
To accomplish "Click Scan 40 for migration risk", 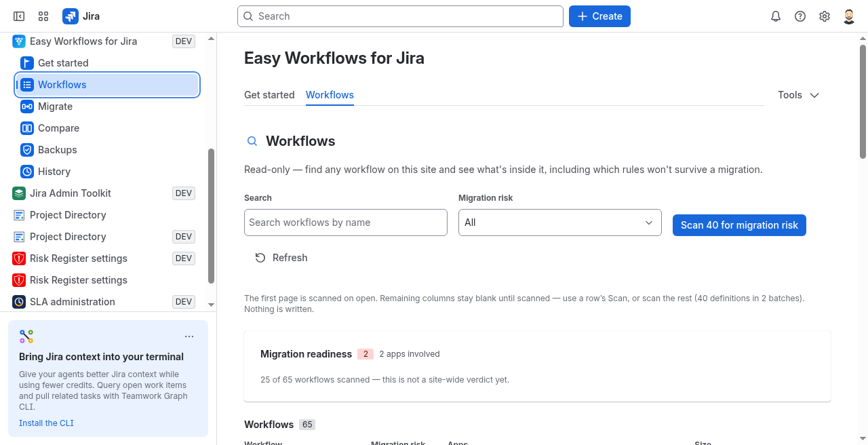I will pos(739,225).
